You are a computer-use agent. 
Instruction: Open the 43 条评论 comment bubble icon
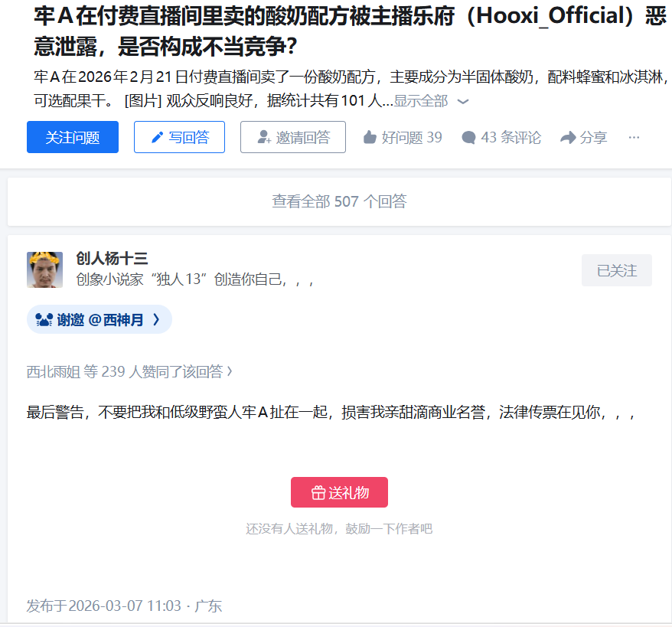tap(468, 138)
